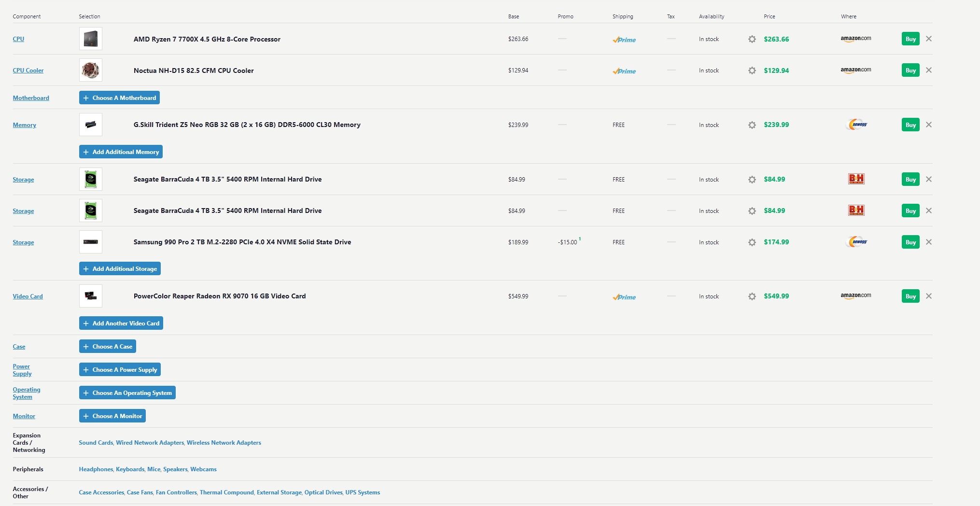Viewport: 980px width, 506px height.
Task: Click Amazon logo for PowerColor video card
Action: coord(856,295)
